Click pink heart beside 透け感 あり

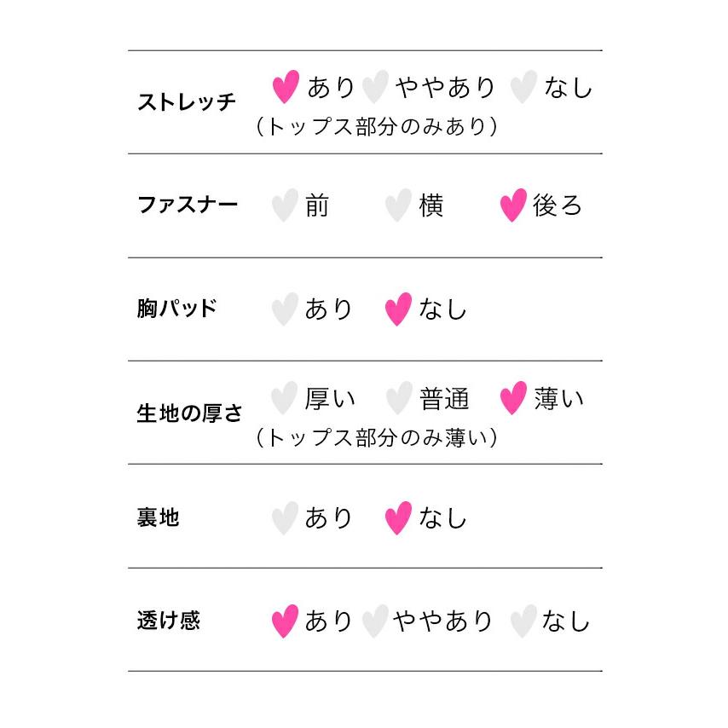(285, 621)
